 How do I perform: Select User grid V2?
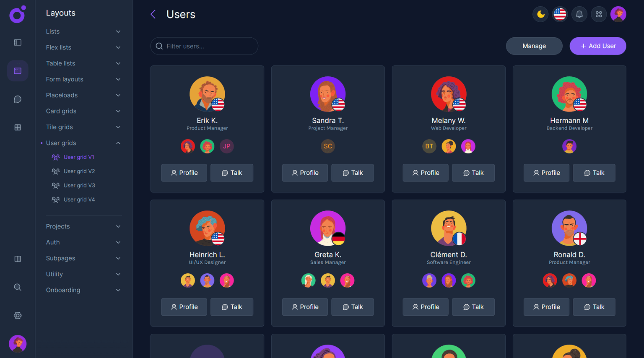(x=79, y=171)
